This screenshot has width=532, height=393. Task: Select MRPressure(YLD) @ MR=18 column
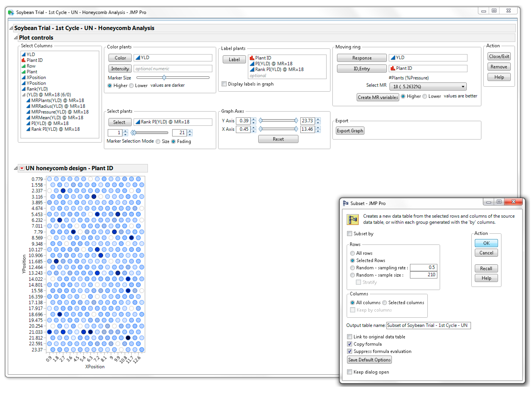[x=60, y=112]
